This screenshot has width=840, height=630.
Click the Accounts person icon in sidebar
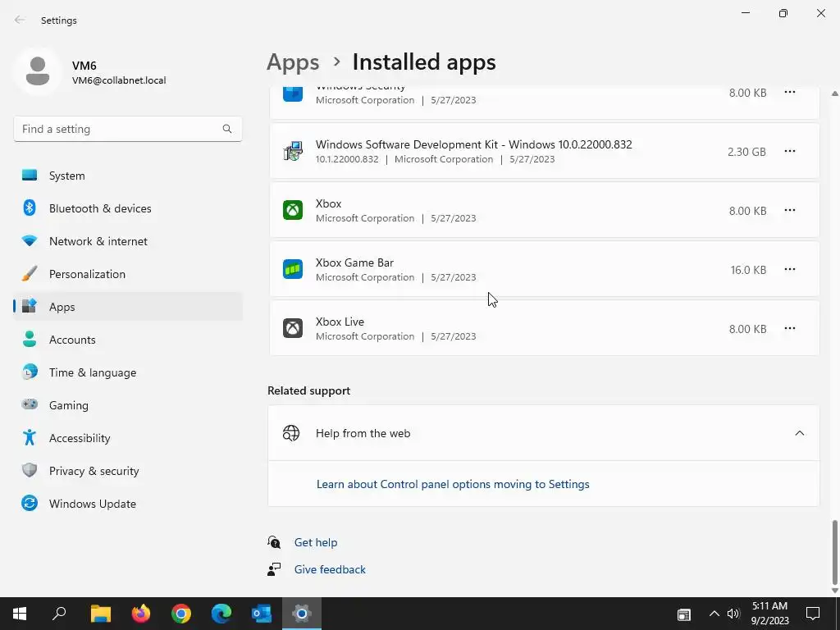point(30,339)
